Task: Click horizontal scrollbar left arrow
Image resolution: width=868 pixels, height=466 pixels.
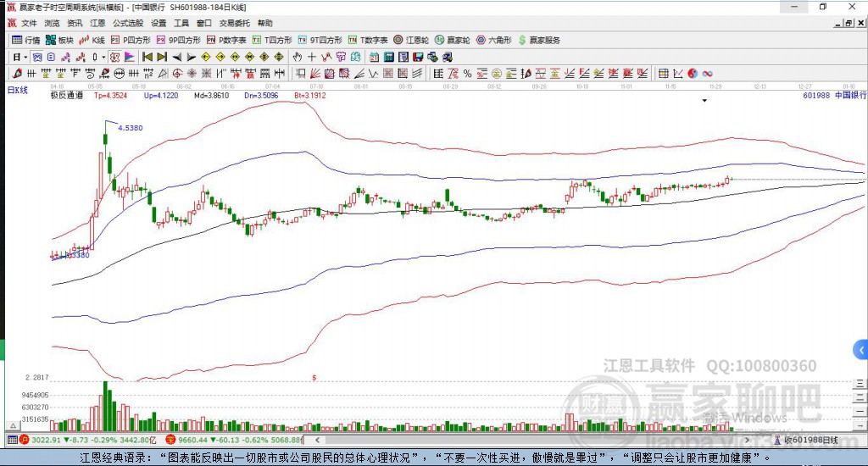Action: (317, 440)
